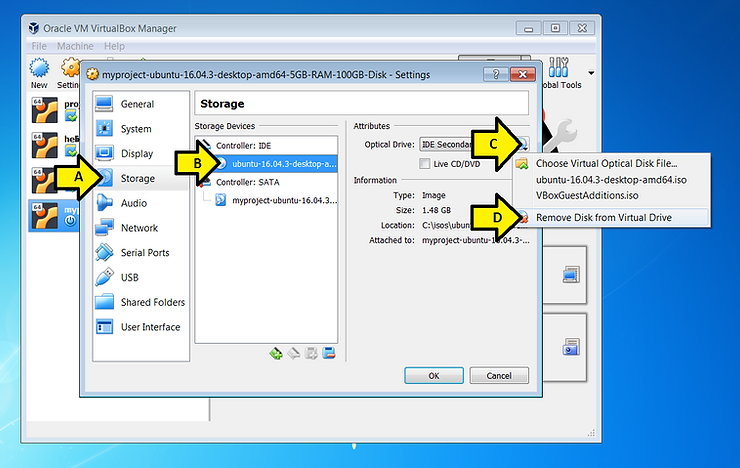Open the Audio settings category

(141, 203)
